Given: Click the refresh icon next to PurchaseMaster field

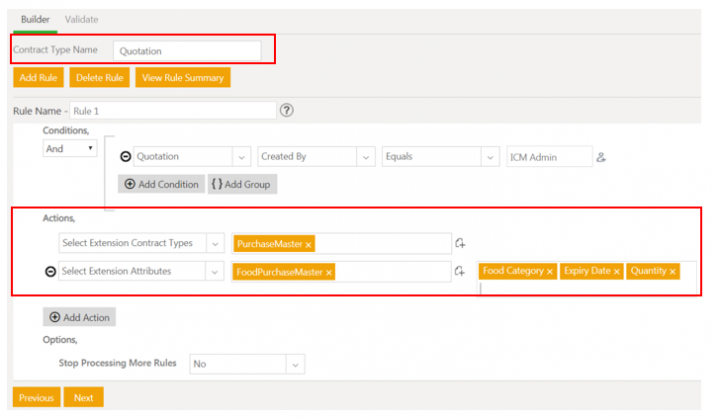Looking at the screenshot, I should [460, 243].
